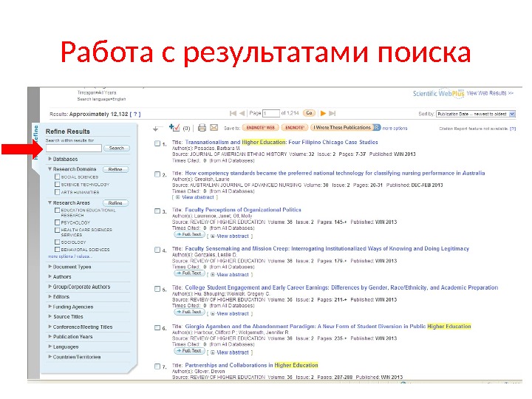The image size is (532, 399).
Task: Check Education Educational Research area
Action: pyautogui.click(x=58, y=211)
